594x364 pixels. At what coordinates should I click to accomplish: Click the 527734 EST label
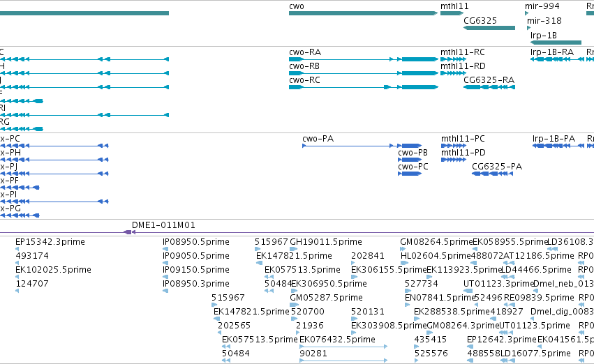[422, 284]
